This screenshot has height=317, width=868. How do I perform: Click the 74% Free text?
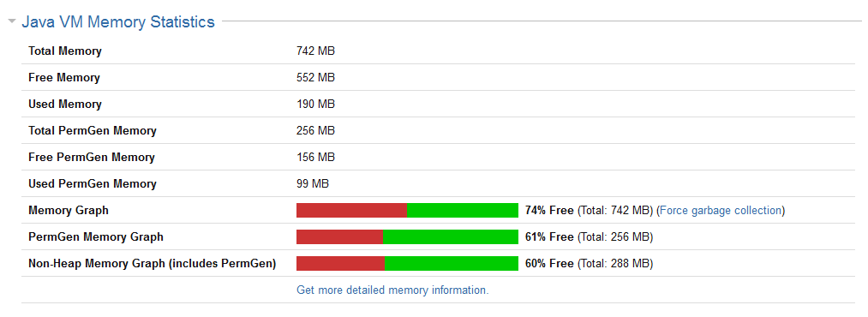tap(549, 210)
